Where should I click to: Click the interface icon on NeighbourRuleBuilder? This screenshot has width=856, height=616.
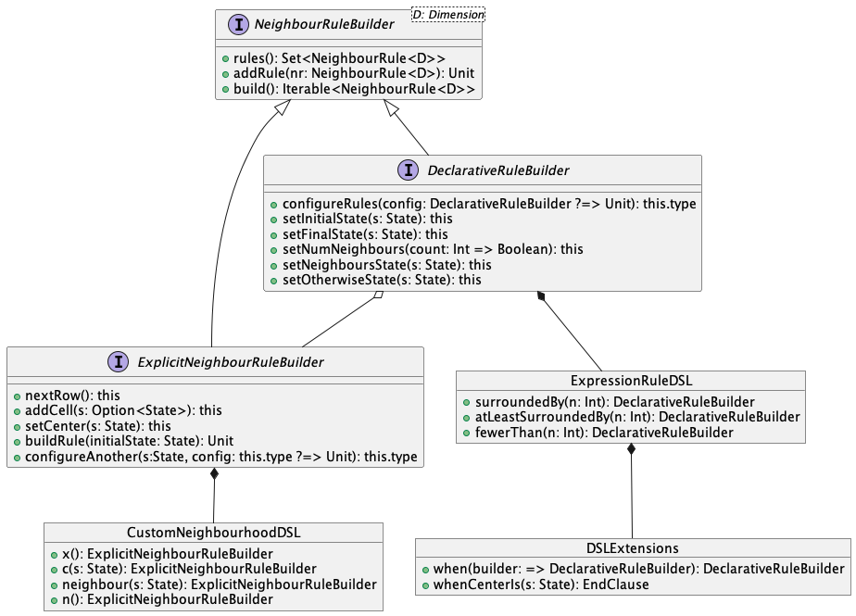239,24
